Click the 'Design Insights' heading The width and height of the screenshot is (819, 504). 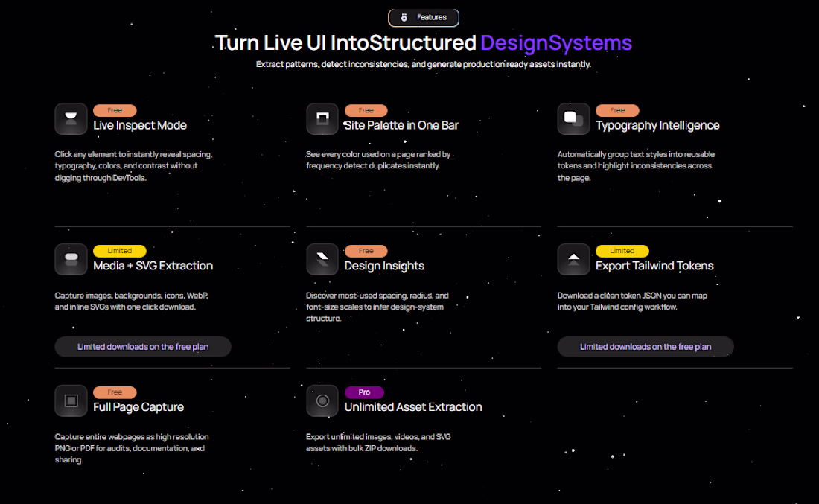[384, 266]
